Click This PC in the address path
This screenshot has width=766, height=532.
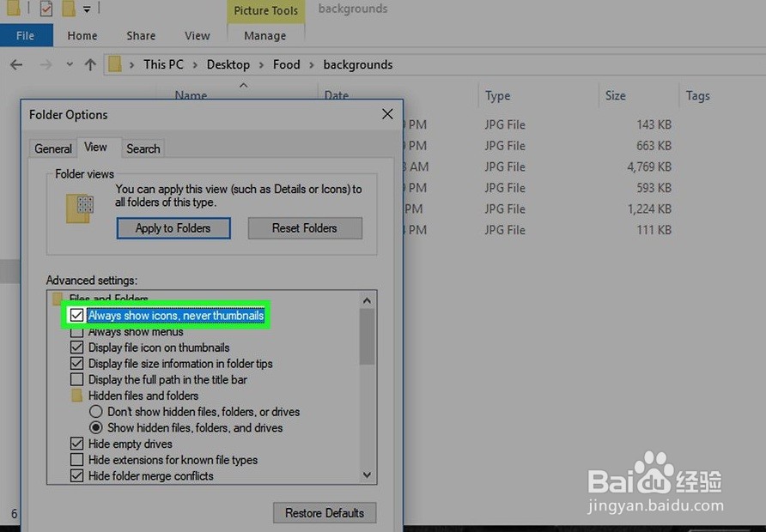tap(163, 64)
